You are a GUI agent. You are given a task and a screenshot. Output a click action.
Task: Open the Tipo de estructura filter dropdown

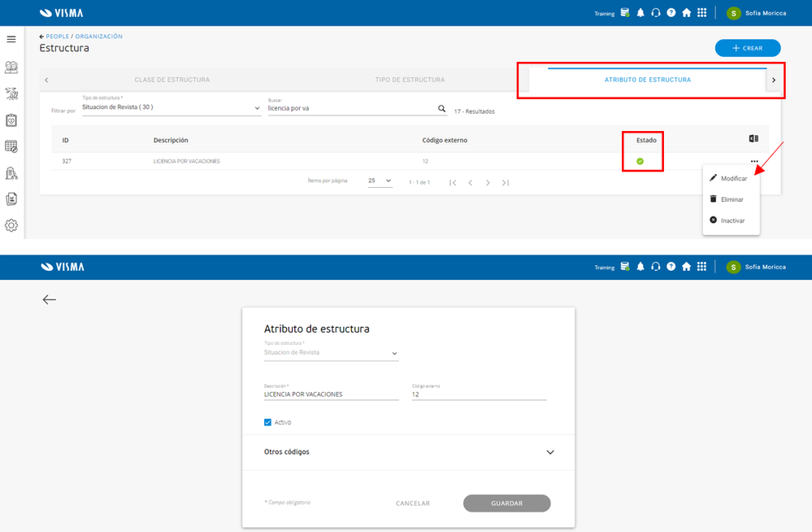[x=172, y=107]
